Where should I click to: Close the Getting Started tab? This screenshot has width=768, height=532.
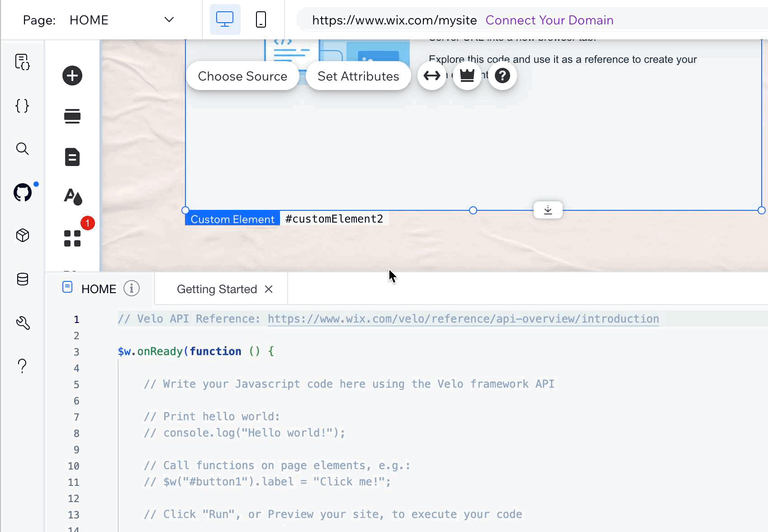[269, 289]
